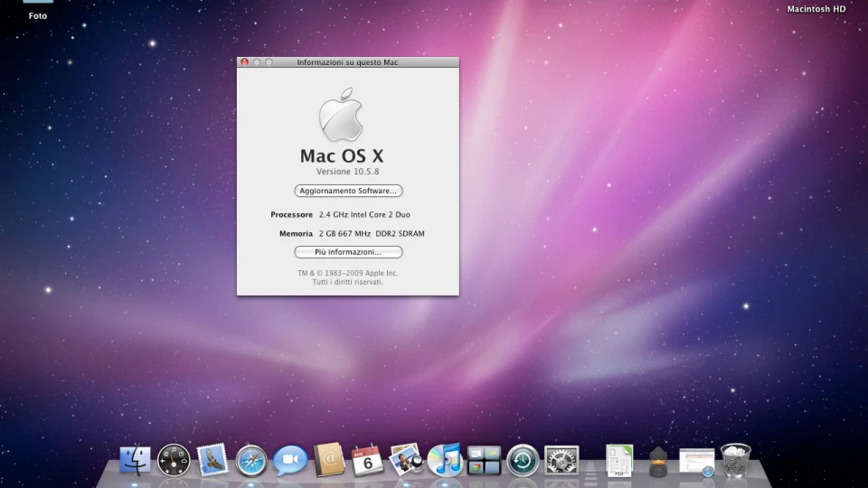This screenshot has height=488, width=868.
Task: Close the Informazioni su questo Mac window
Action: pos(244,62)
